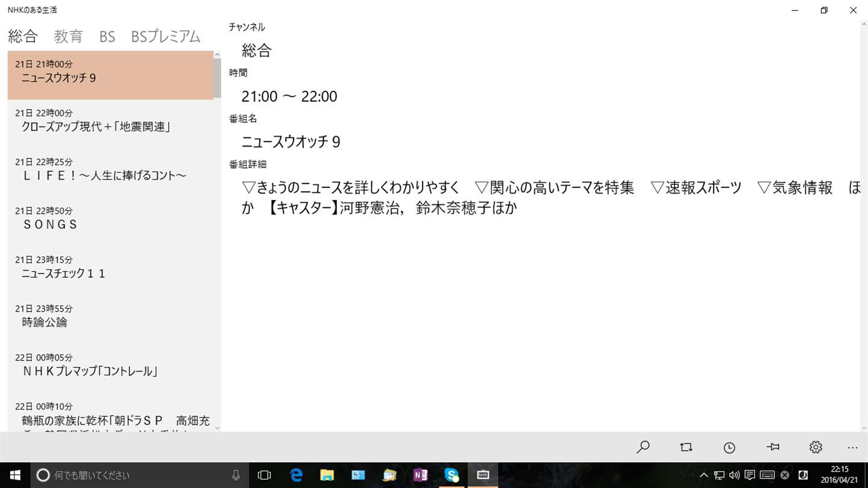Expand the more options ellipsis in app bar

852,448
